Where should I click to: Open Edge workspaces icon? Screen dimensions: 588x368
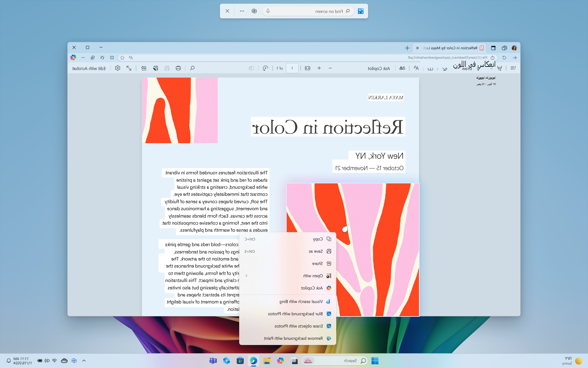504,48
